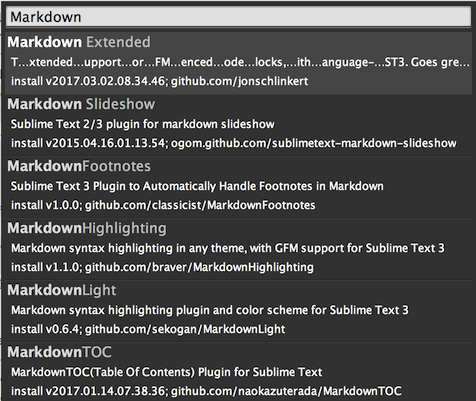Select the Markdown Slideshow package
Viewport: 476px width, 401px height.
tap(239, 124)
